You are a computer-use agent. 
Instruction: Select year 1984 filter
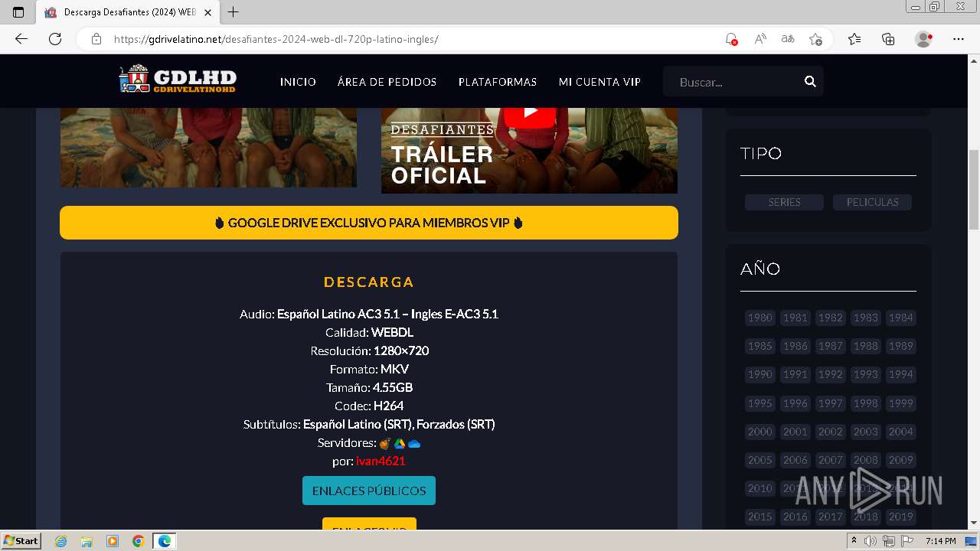coord(900,318)
